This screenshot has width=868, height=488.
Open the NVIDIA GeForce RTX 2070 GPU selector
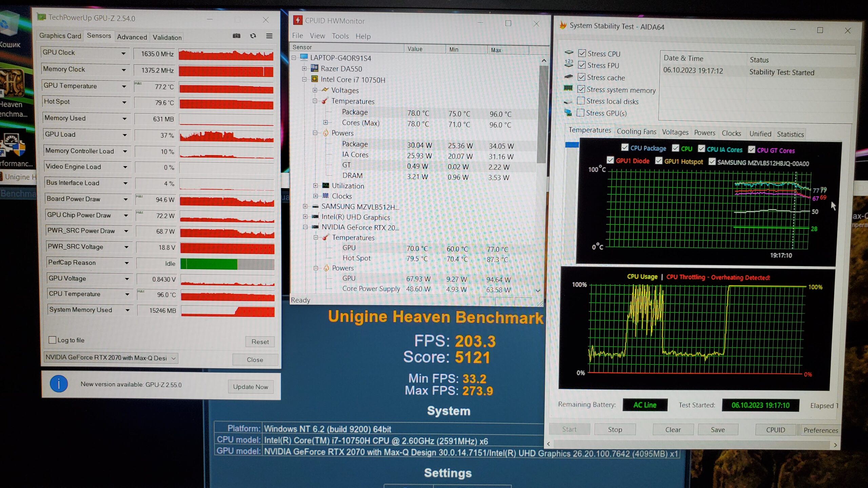(x=111, y=358)
